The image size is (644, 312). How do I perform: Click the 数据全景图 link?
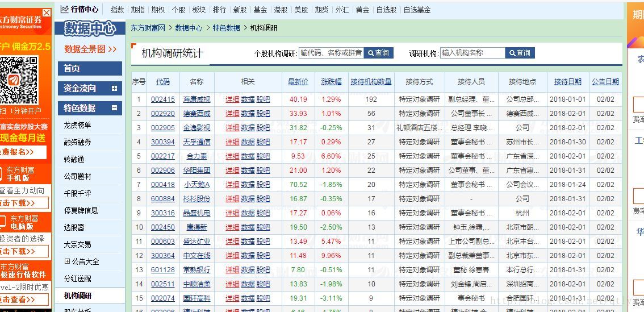tap(90, 49)
